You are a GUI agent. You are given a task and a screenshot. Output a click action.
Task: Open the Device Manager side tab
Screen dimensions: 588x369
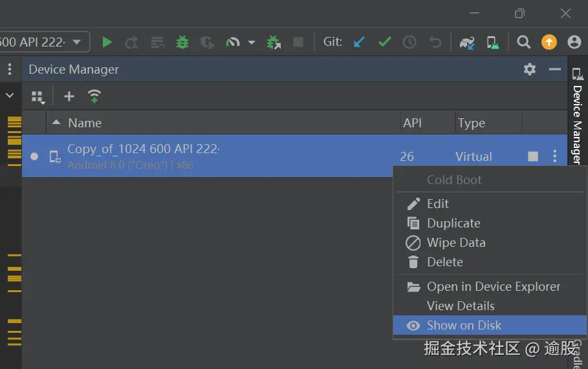(578, 116)
